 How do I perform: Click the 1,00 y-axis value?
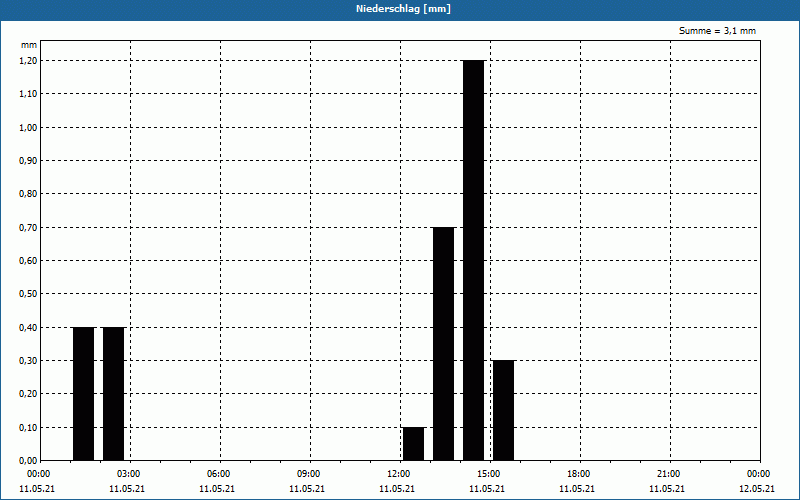pos(28,128)
